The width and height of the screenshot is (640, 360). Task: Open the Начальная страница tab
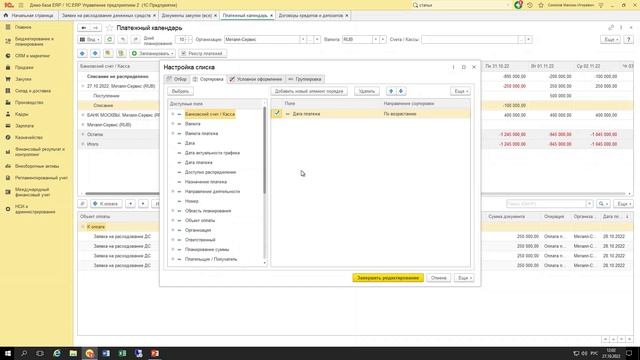(x=29, y=16)
